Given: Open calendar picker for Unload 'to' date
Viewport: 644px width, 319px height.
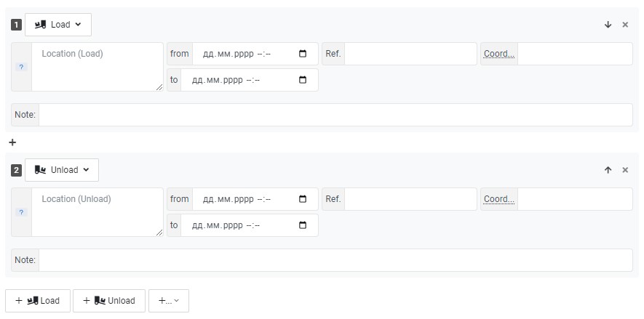Looking at the screenshot, I should [303, 225].
